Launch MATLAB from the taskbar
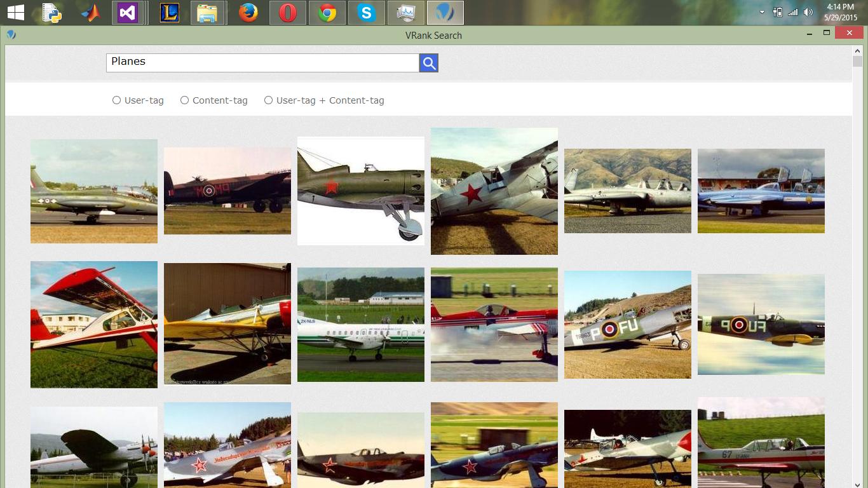The image size is (868, 488). click(91, 13)
